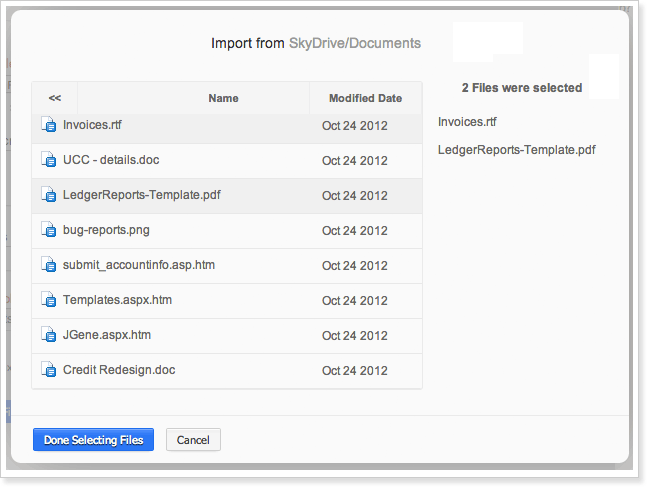Click the modified date of LedgerReports-Template.pdf

[x=355, y=196]
